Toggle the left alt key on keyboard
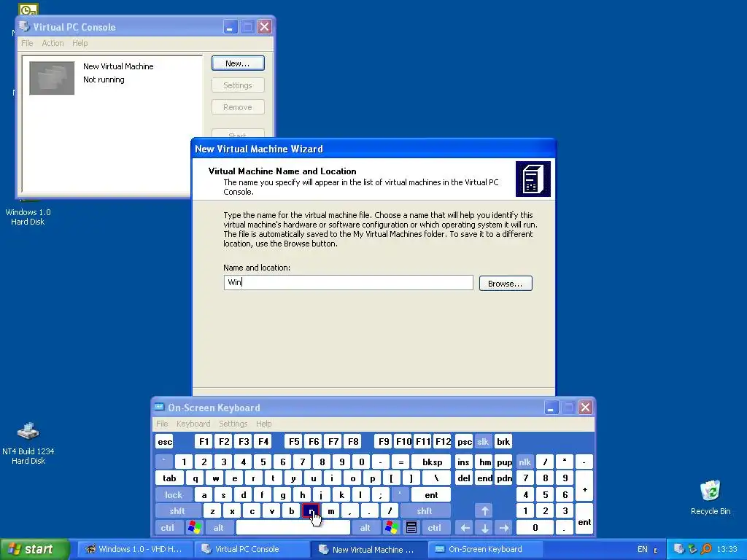Viewport: 747px width, 560px height. (219, 527)
